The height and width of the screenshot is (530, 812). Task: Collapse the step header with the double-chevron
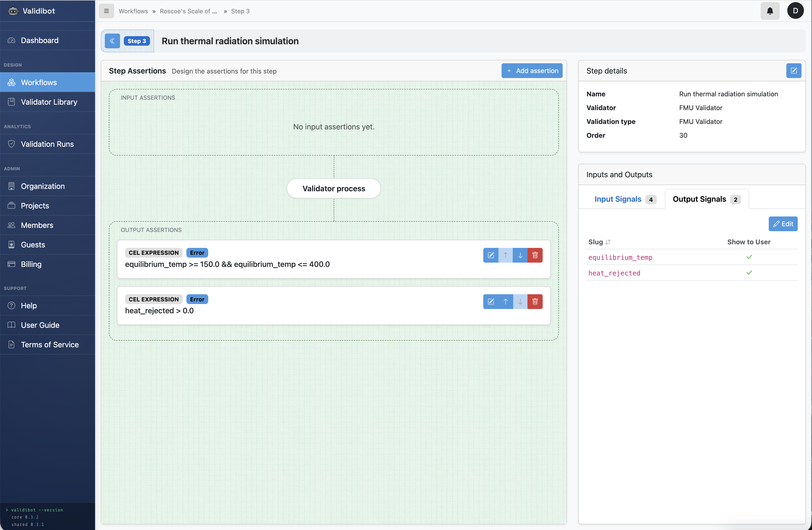point(112,41)
